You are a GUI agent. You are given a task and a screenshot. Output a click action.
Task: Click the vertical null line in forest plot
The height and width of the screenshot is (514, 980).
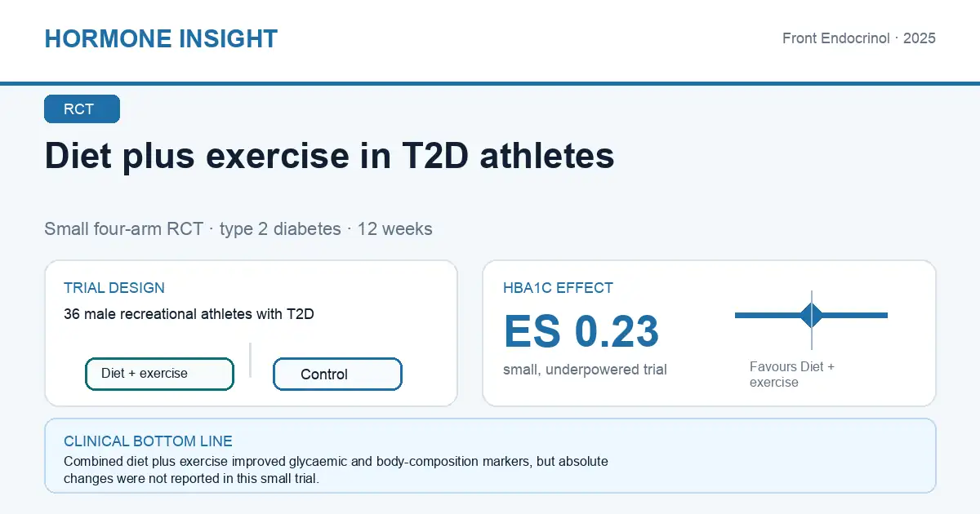point(812,320)
